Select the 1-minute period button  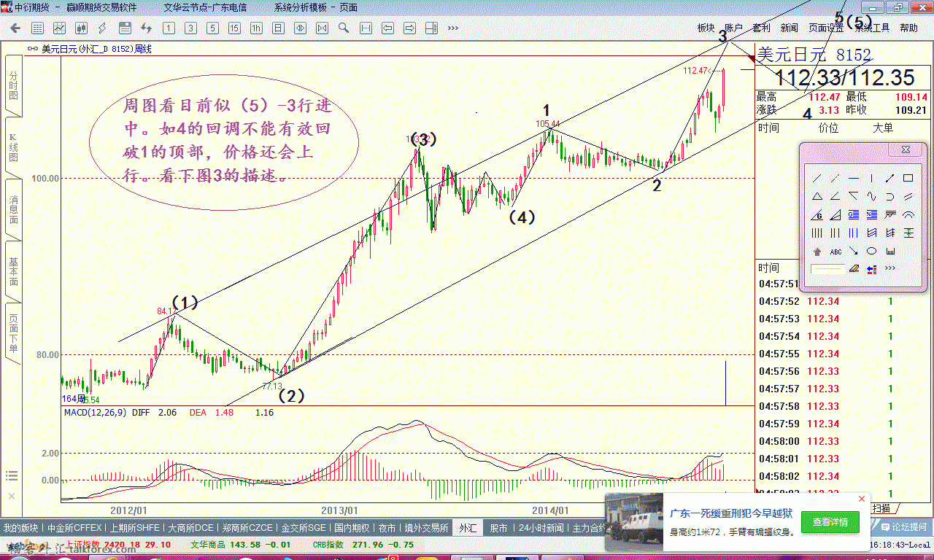pos(169,28)
